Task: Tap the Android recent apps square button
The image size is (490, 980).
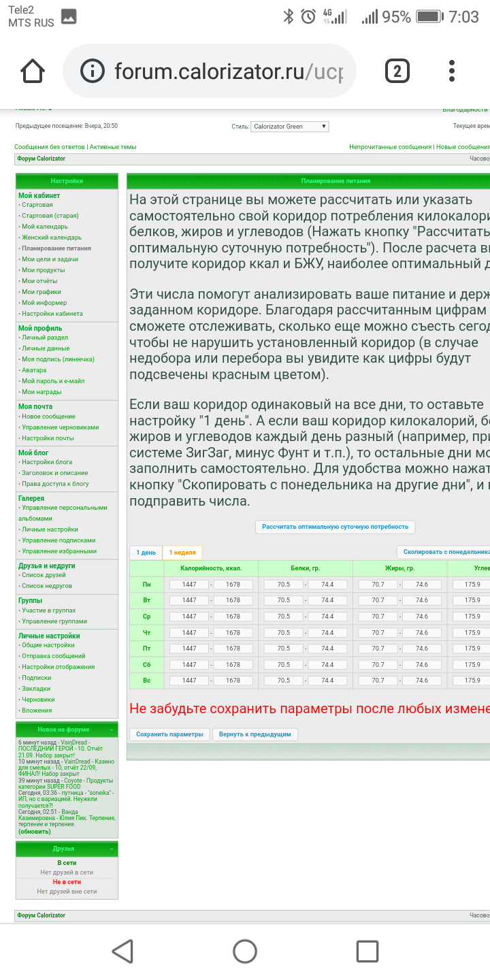Action: (367, 951)
